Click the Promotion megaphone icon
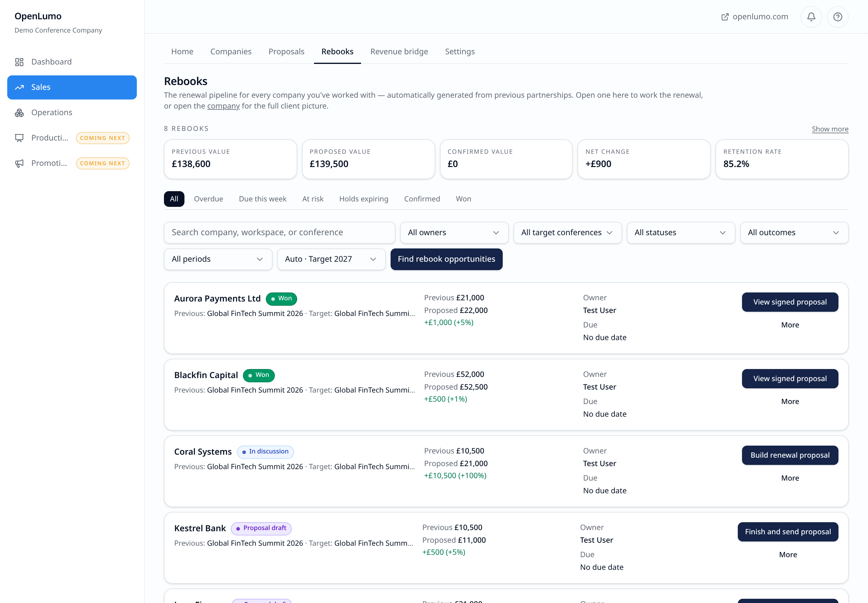 (19, 163)
